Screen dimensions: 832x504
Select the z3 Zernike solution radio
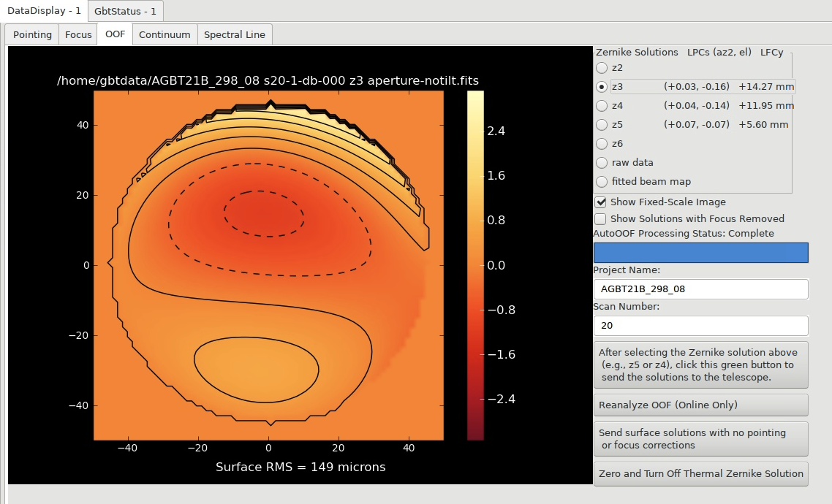pyautogui.click(x=602, y=86)
